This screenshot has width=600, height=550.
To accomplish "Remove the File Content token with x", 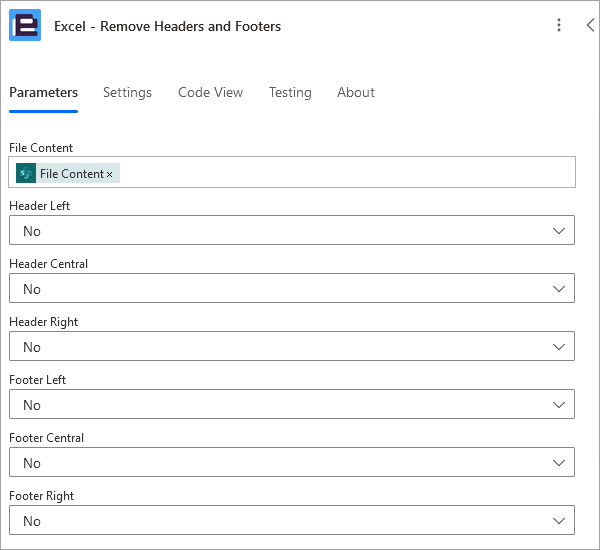I will coord(110,175).
